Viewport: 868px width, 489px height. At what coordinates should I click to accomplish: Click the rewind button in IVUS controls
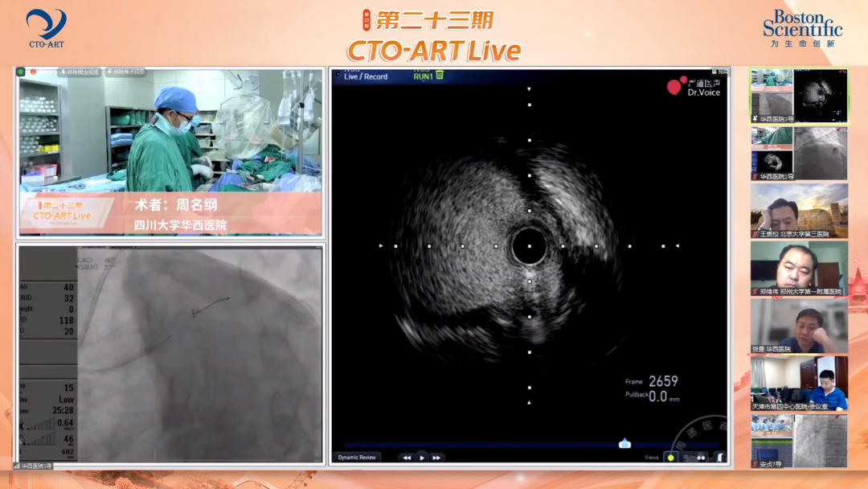pyautogui.click(x=407, y=458)
